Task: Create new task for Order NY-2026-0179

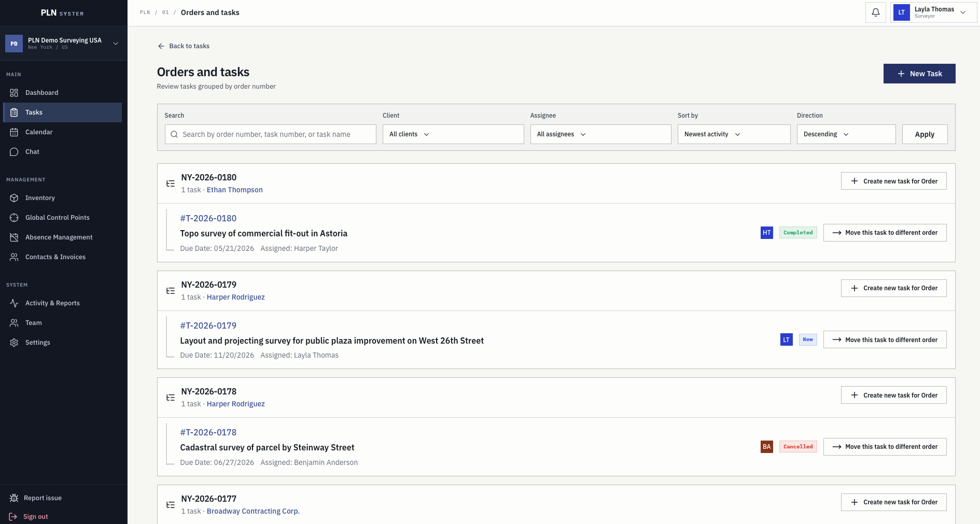Action: pos(893,288)
